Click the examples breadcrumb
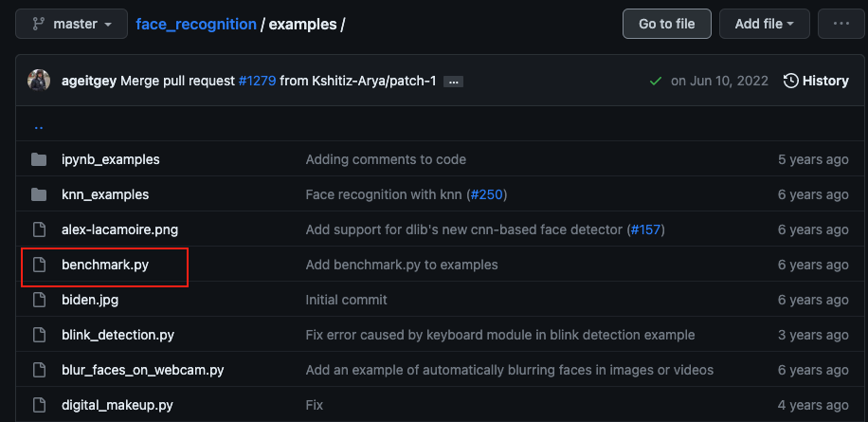This screenshot has width=868, height=422. 302,25
